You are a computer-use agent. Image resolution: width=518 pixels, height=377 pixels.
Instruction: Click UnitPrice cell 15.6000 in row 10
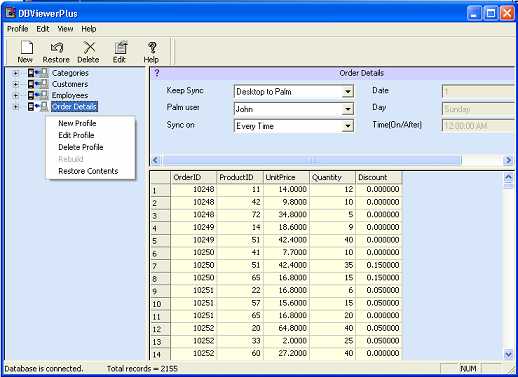286,303
